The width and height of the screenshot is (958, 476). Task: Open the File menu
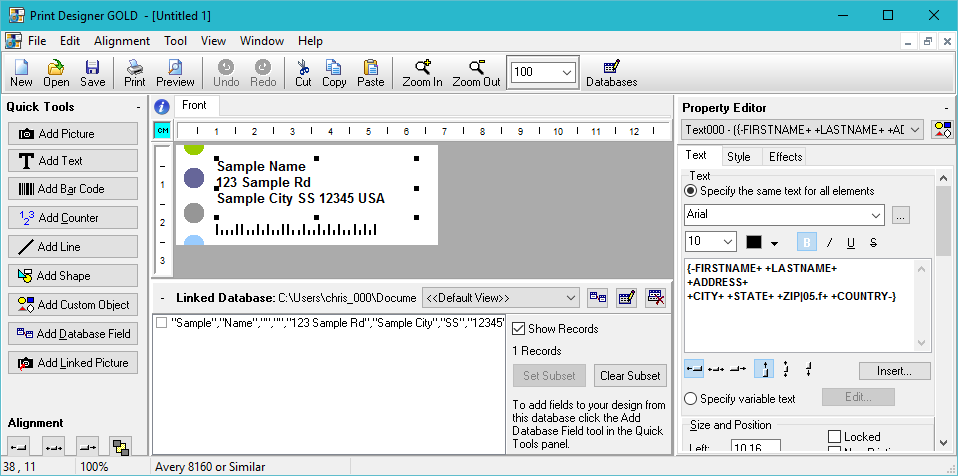37,41
